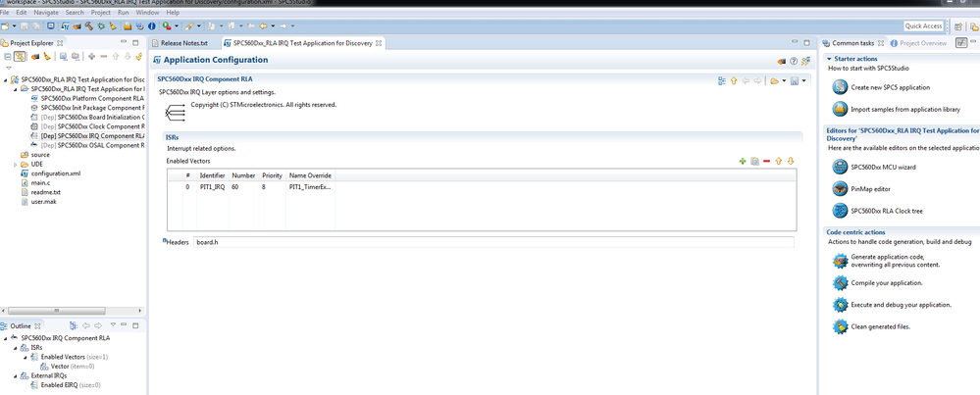The height and width of the screenshot is (395, 980).
Task: Open the New wizard dropdown arrow
Action: point(14,26)
